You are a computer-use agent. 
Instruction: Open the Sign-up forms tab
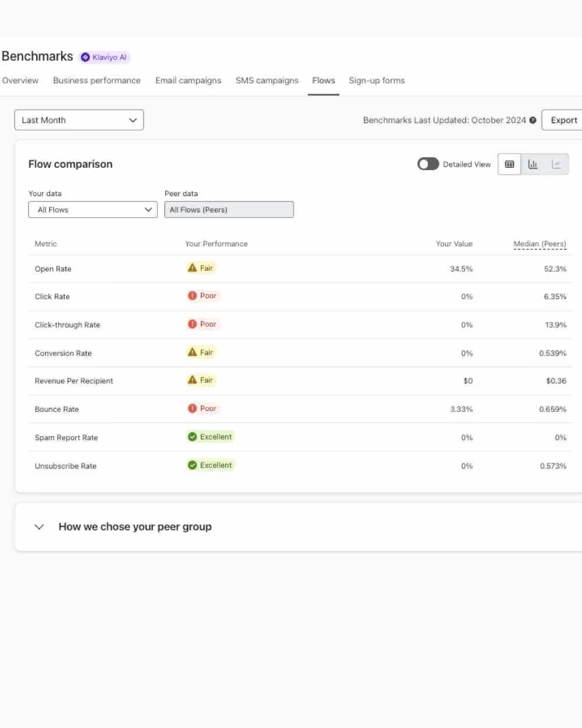pyautogui.click(x=377, y=80)
